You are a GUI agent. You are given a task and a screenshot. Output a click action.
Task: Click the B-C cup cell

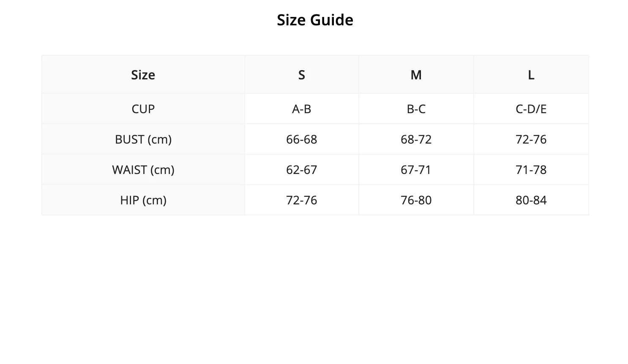416,109
